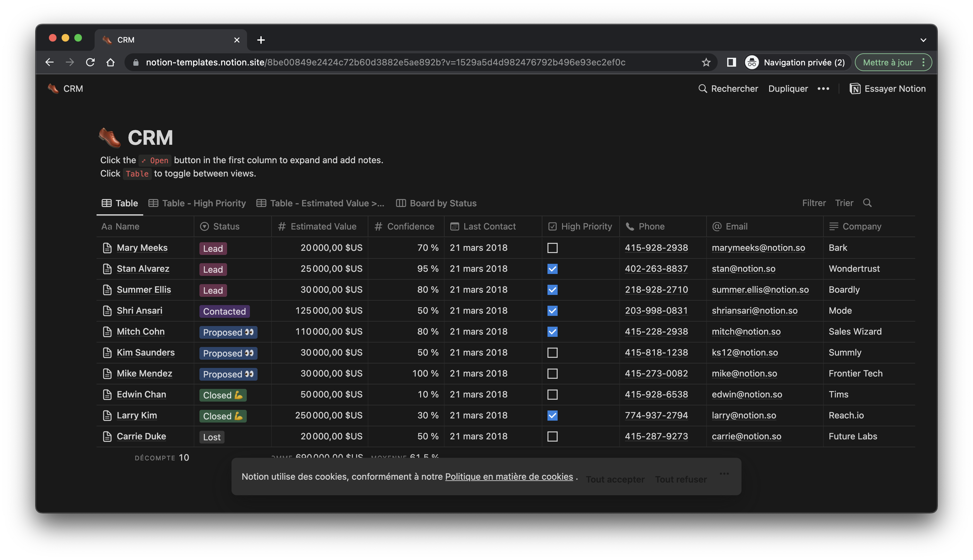Switch to the Table - High Priority view

(x=203, y=203)
